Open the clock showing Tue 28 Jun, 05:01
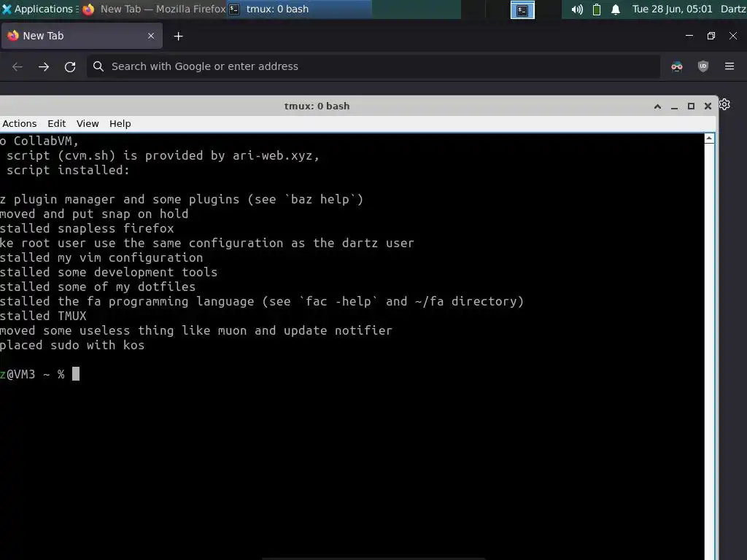747x560 pixels. coord(672,9)
